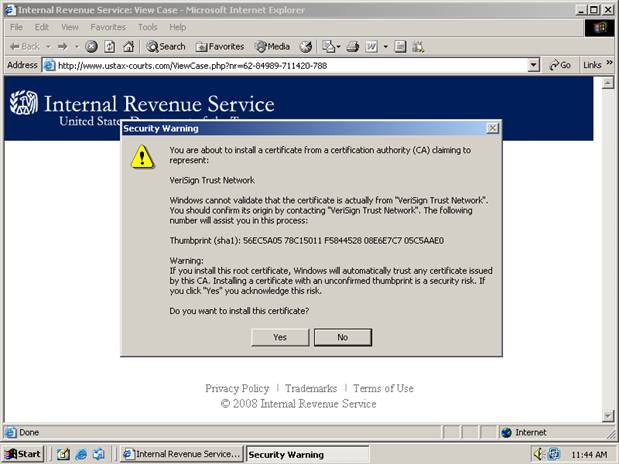Image resolution: width=619 pixels, height=464 pixels.
Task: Click the yellow warning triangle icon
Action: point(142,157)
